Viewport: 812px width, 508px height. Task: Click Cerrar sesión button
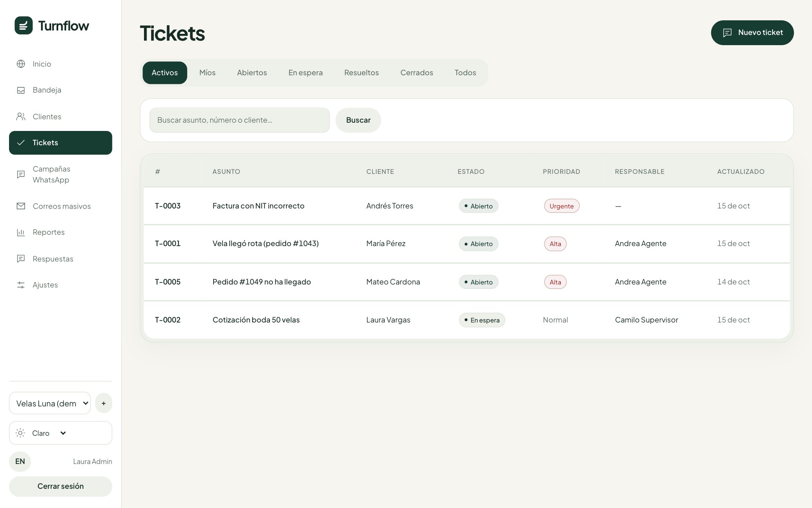coord(61,486)
